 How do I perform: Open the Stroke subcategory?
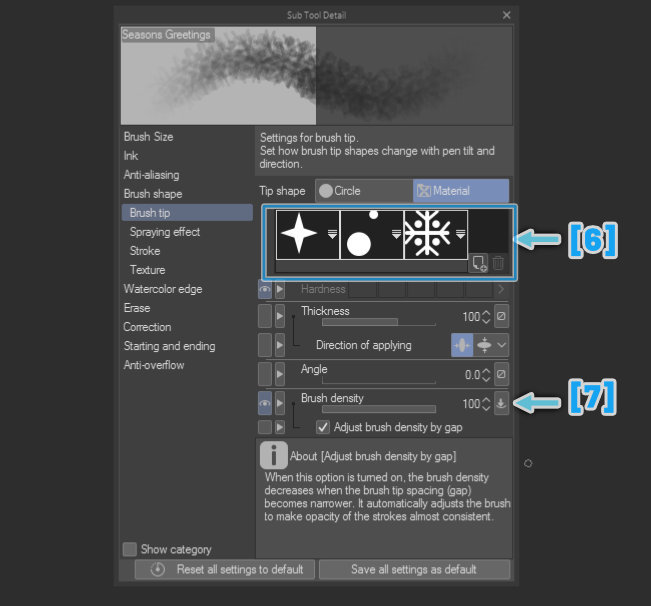[145, 251]
